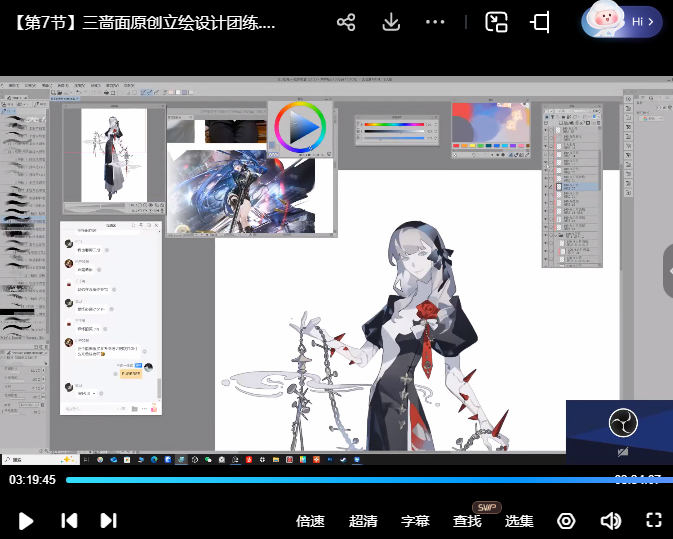This screenshot has height=539, width=673.
Task: Open the Hi assistant avatar button
Action: 622,21
